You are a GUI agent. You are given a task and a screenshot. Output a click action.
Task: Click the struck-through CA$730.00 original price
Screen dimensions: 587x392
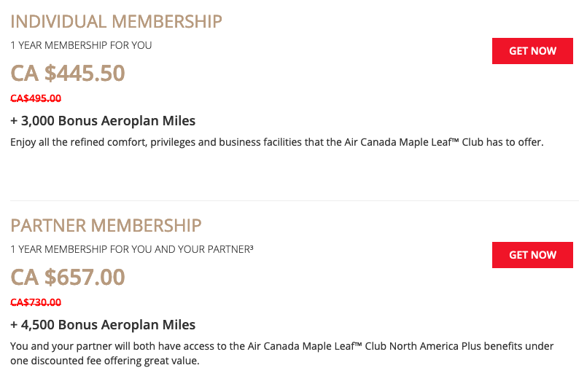point(36,302)
